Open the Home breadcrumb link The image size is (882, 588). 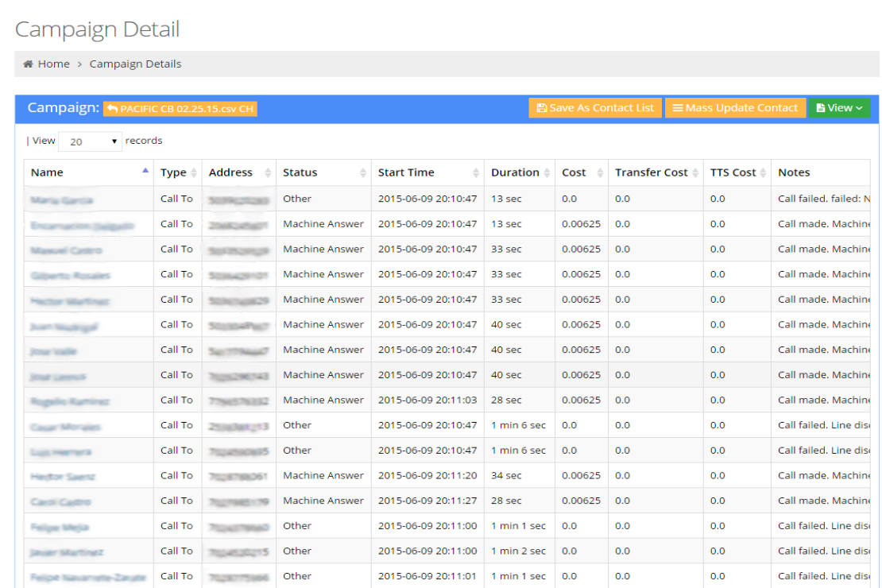pyautogui.click(x=53, y=64)
